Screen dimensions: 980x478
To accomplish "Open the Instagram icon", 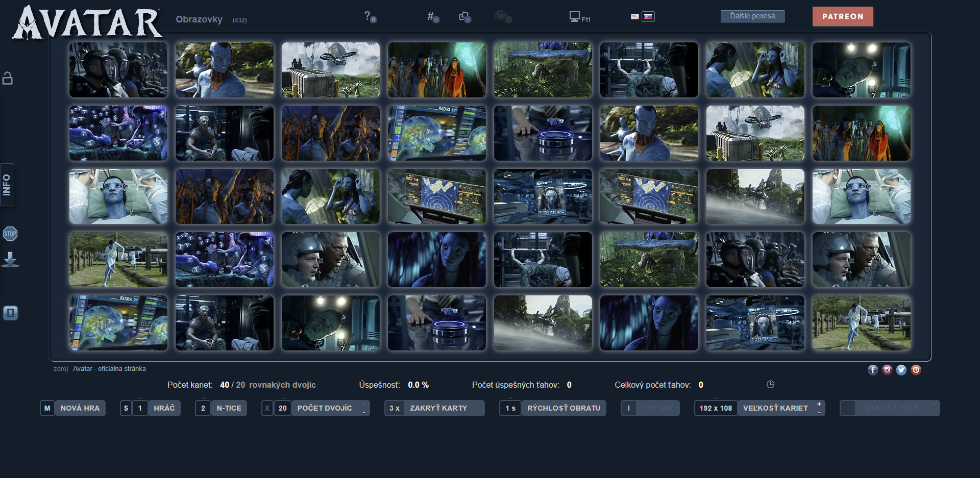I will pos(887,370).
